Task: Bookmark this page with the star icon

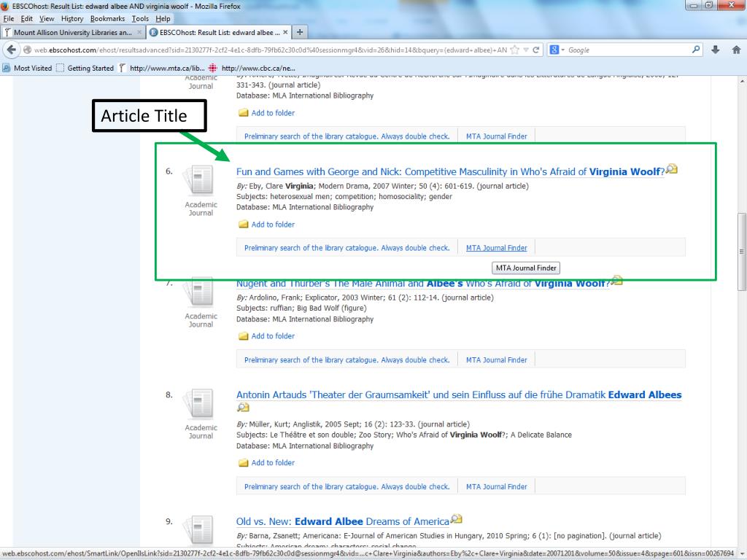Action: [x=515, y=50]
